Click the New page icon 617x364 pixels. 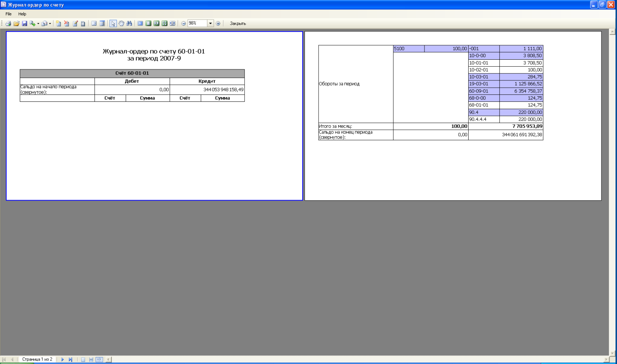pos(59,23)
